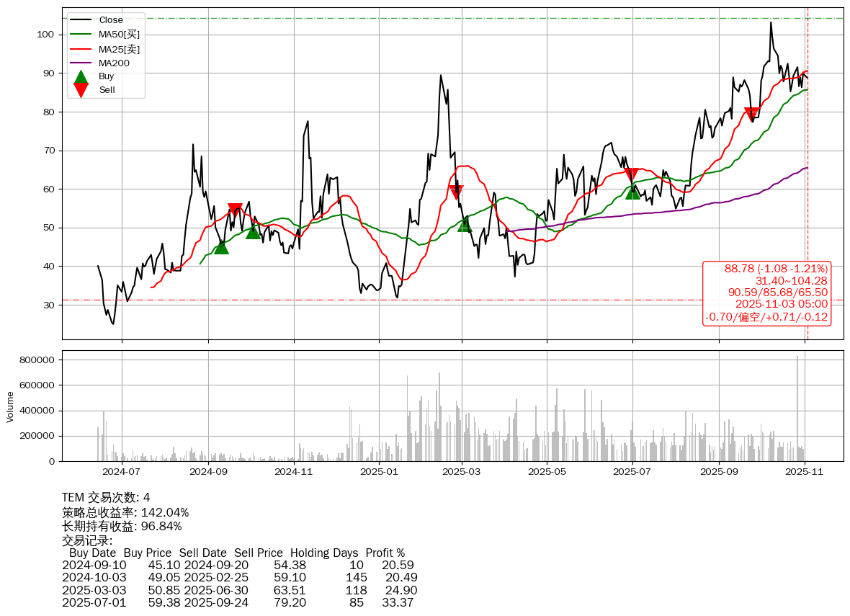Viewport: 850px width, 616px height.
Task: Click the red Sell triangle in legend
Action: (x=81, y=90)
